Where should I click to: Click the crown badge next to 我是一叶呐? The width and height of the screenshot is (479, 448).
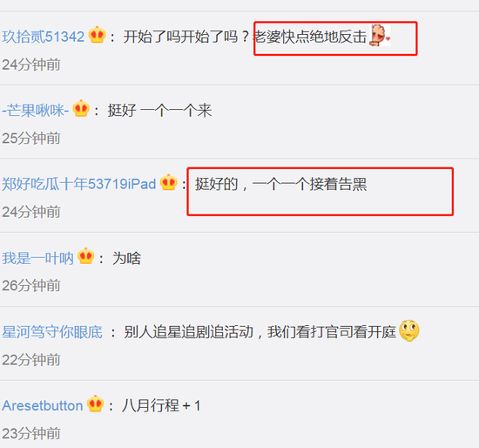click(86, 256)
